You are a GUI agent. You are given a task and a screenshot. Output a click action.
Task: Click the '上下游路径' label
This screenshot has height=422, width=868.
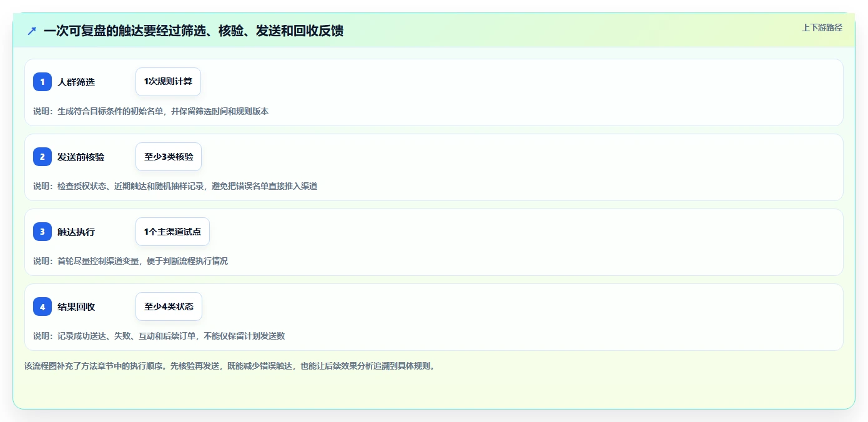822,27
